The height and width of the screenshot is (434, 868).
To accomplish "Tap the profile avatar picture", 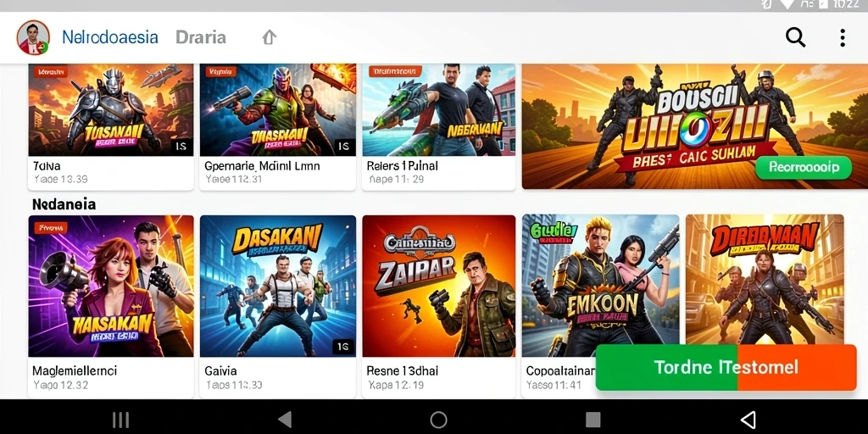I will pos(33,37).
